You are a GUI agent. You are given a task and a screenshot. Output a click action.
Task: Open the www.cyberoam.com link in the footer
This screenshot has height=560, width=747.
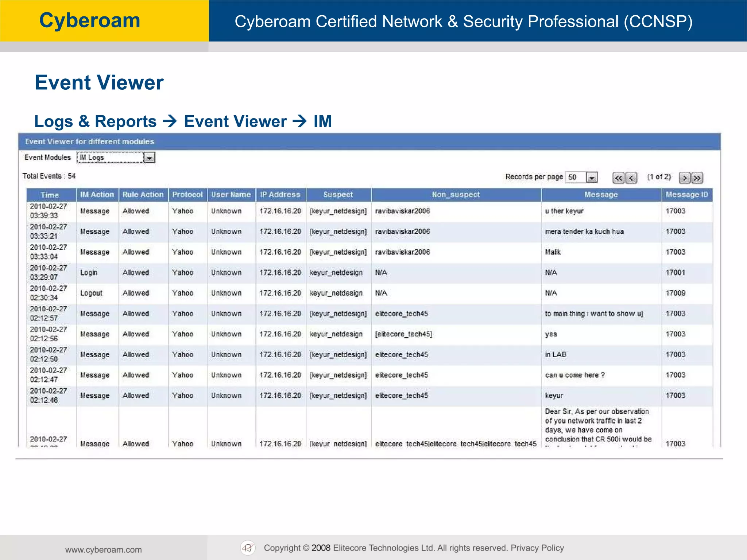pyautogui.click(x=104, y=549)
